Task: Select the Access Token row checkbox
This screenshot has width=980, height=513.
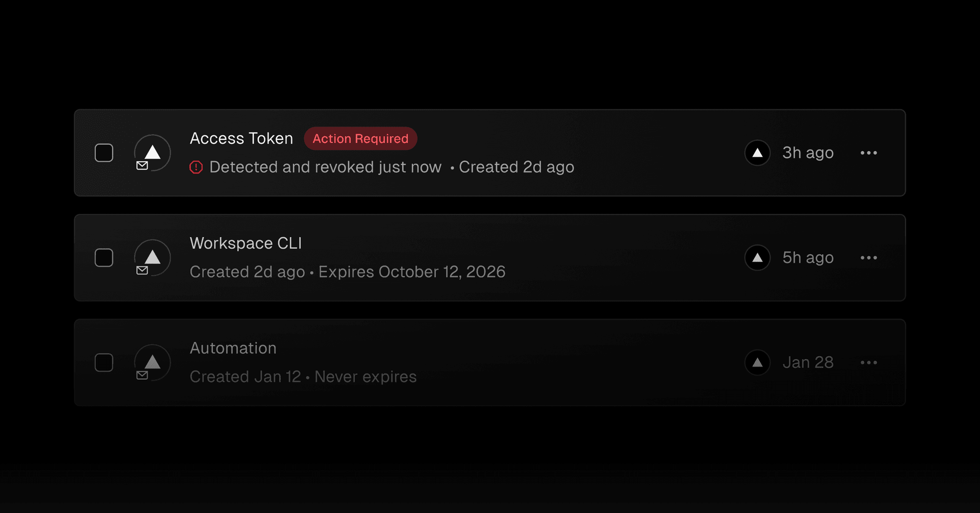Action: point(104,153)
